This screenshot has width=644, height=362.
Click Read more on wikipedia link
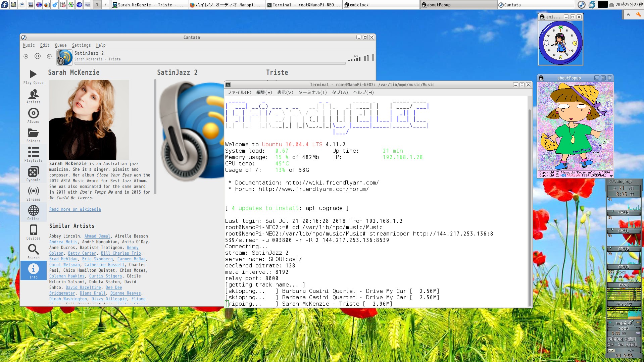pyautogui.click(x=75, y=209)
